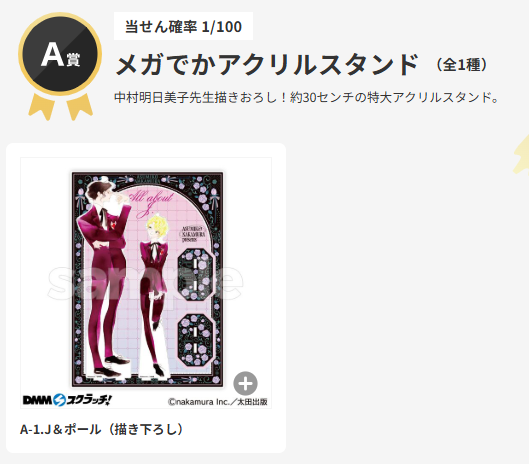Viewport: 529px width, 464px height.
Task: Click the tall dark-haired character in suit
Action: (104, 277)
